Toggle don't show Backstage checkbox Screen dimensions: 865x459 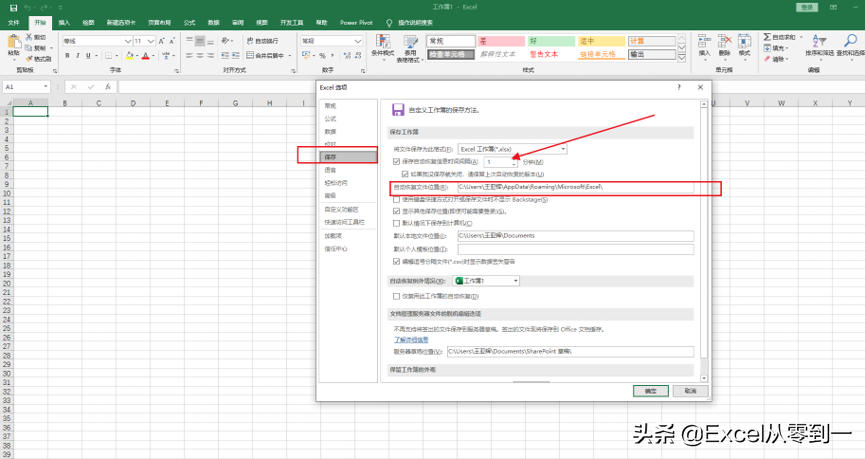[396, 199]
